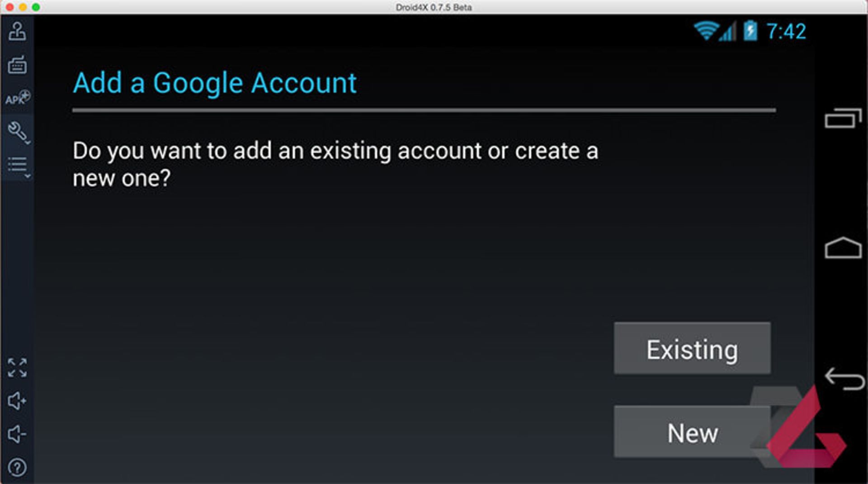Viewport: 868px width, 484px height.
Task: Click the 7:42 clock in status bar
Action: coord(786,32)
